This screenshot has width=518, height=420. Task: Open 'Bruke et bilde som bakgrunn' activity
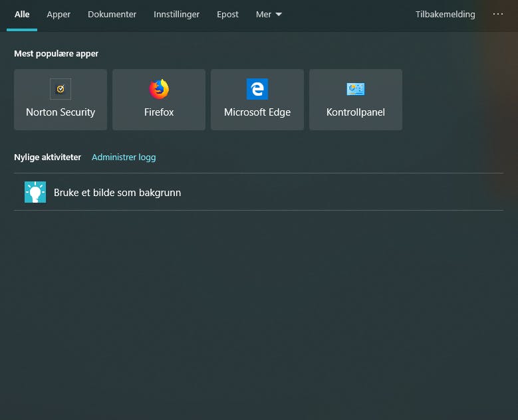259,192
